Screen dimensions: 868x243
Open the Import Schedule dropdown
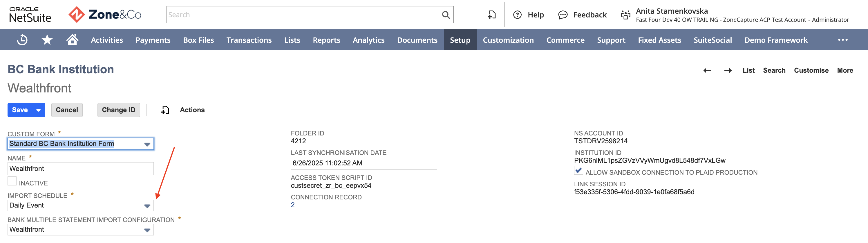click(x=81, y=206)
